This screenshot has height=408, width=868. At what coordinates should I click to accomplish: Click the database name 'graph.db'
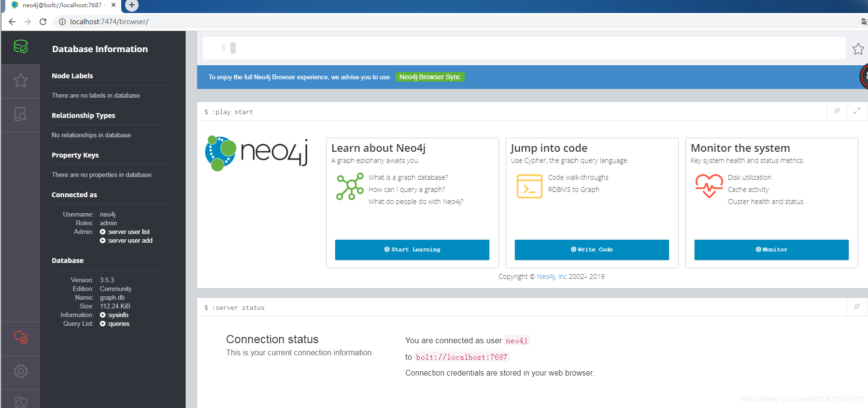pos(112,298)
